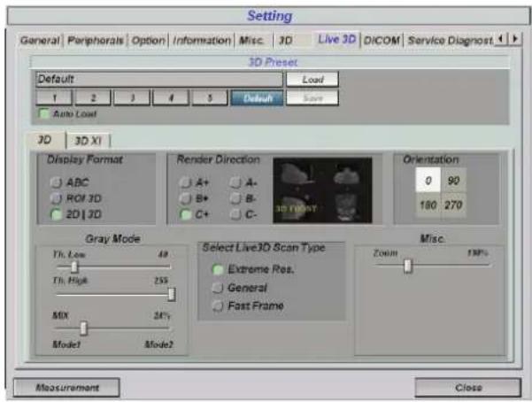Select ROI 3D display format
This screenshot has width=532, height=402.
coord(56,198)
